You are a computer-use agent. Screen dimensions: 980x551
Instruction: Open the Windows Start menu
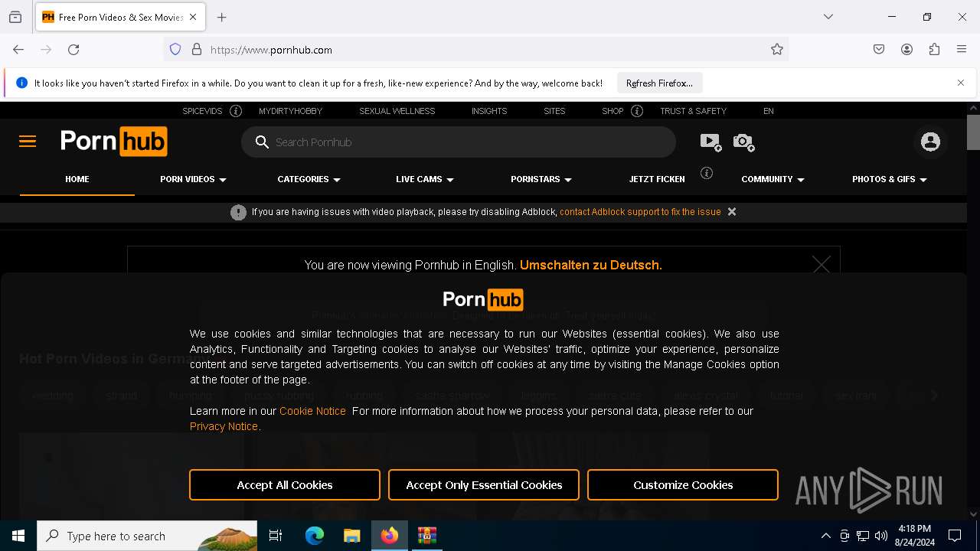coord(18,536)
